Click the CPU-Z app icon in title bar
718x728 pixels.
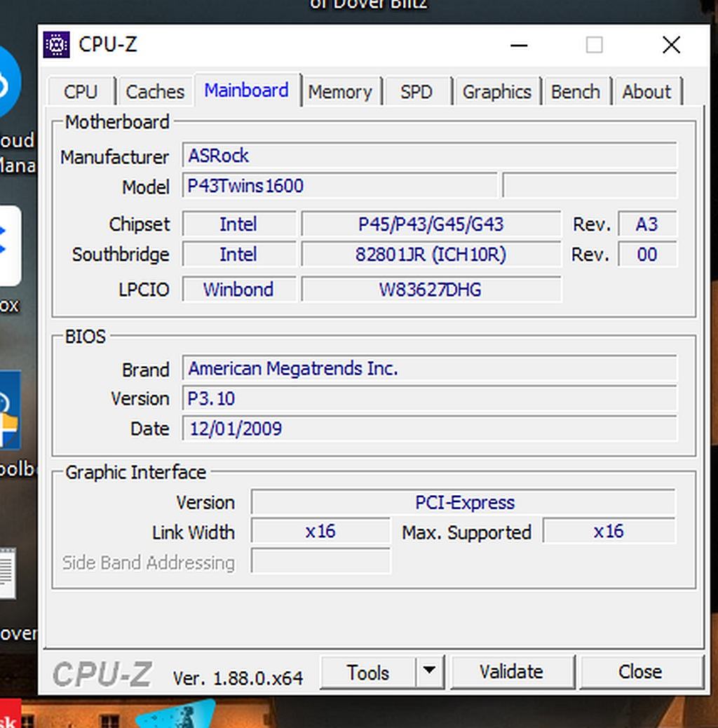[56, 45]
